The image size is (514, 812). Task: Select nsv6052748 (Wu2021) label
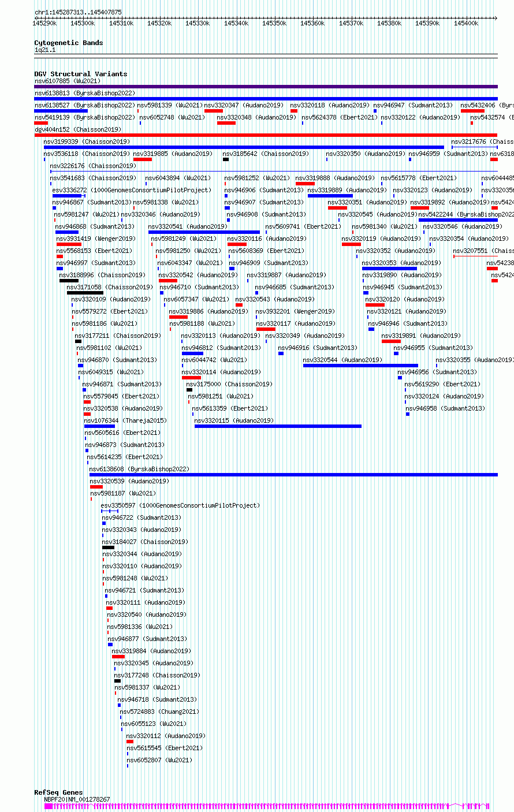pos(172,117)
